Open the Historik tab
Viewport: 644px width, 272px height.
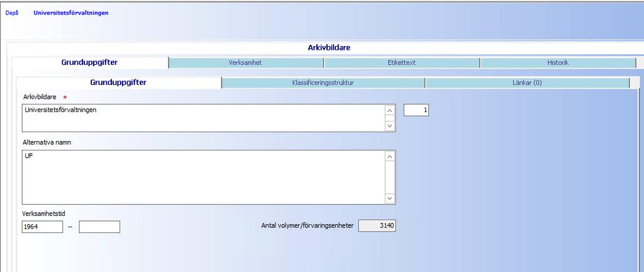[x=558, y=63]
